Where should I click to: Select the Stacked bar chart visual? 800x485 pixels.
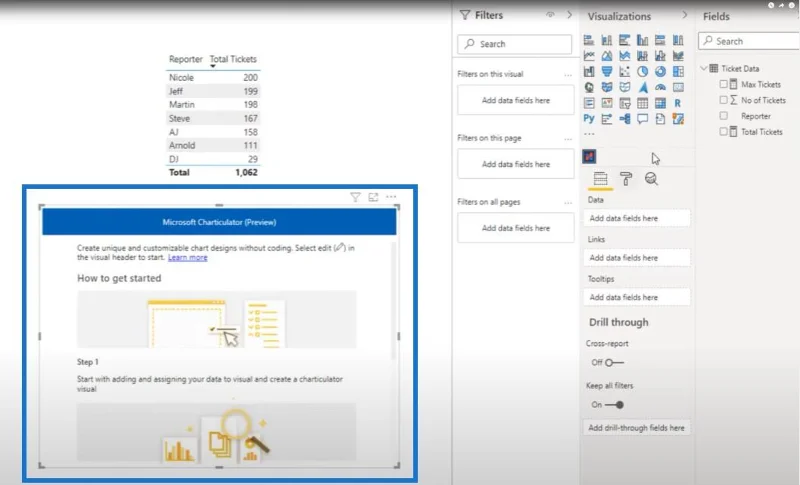pos(589,40)
